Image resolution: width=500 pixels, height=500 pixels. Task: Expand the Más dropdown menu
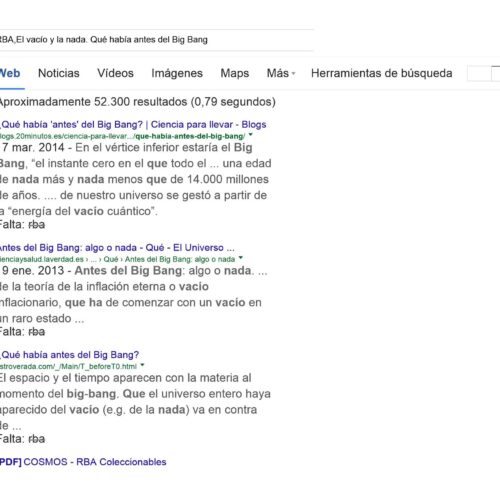tap(281, 73)
